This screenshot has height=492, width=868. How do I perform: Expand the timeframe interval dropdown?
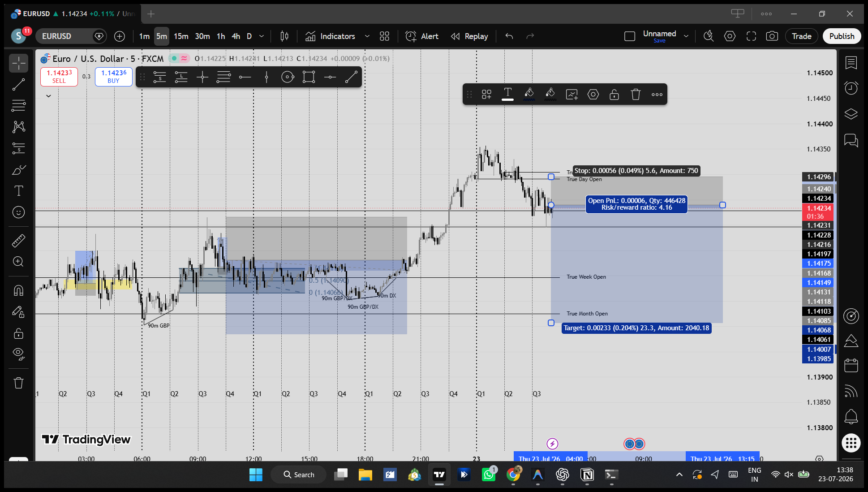click(262, 36)
